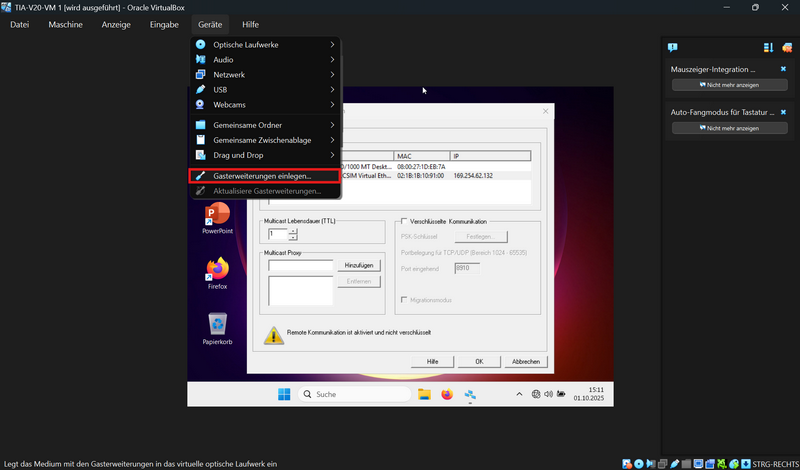Expand the Netzwerk submenu

click(x=265, y=75)
